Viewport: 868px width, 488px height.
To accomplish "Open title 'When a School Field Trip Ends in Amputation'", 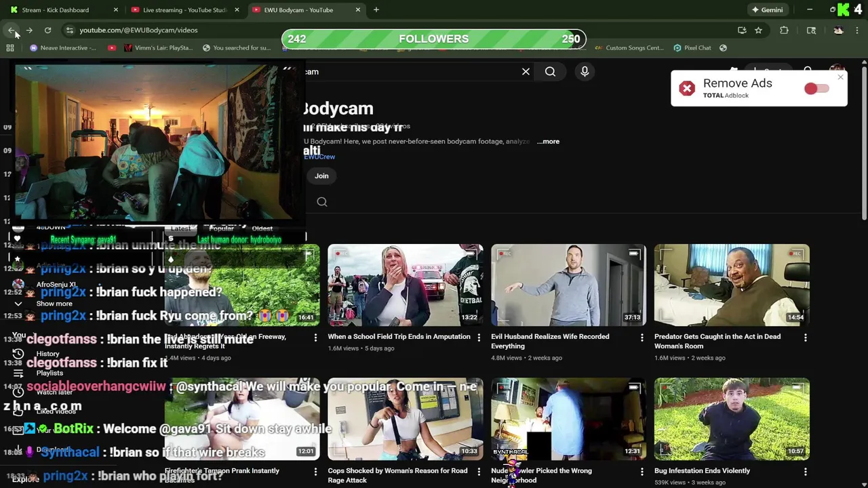I will point(399,337).
